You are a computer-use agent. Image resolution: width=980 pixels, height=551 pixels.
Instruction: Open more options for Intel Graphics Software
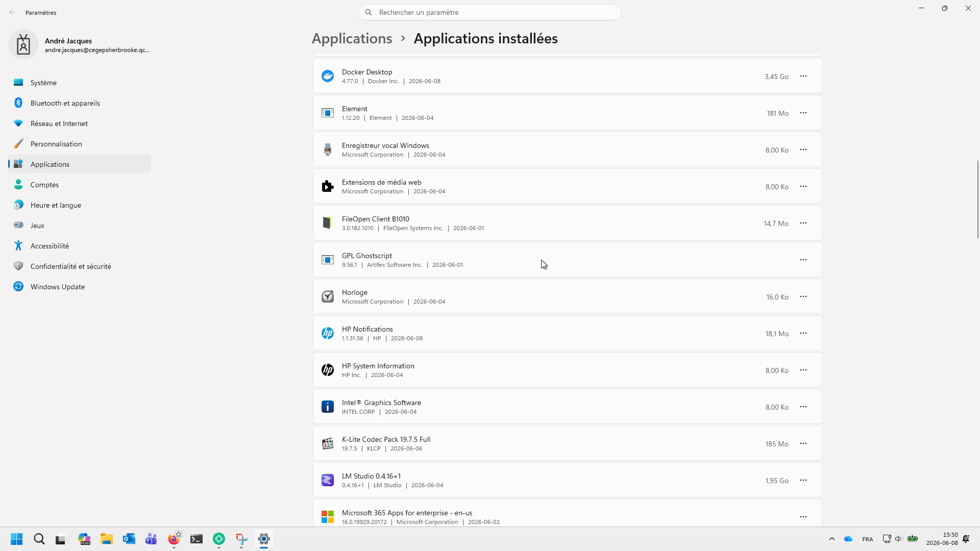[803, 407]
